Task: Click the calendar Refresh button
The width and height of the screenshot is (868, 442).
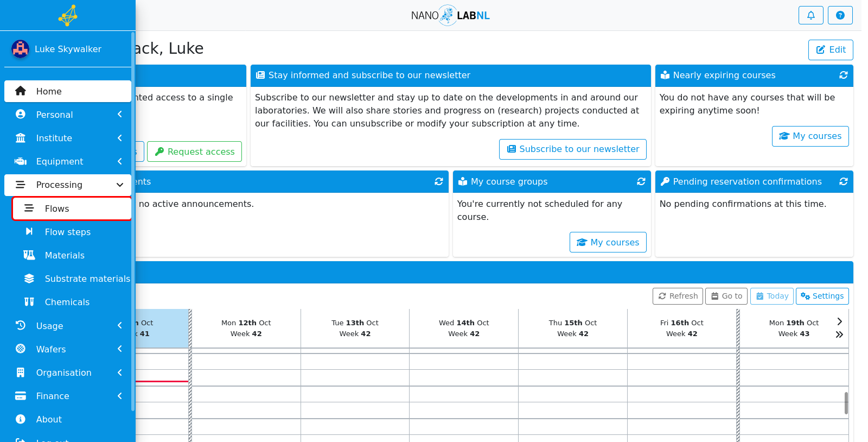Action: pos(678,296)
